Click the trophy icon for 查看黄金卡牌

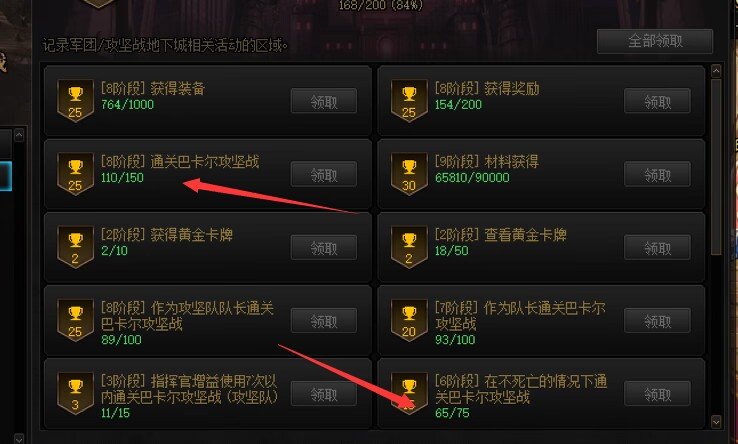pyautogui.click(x=409, y=247)
